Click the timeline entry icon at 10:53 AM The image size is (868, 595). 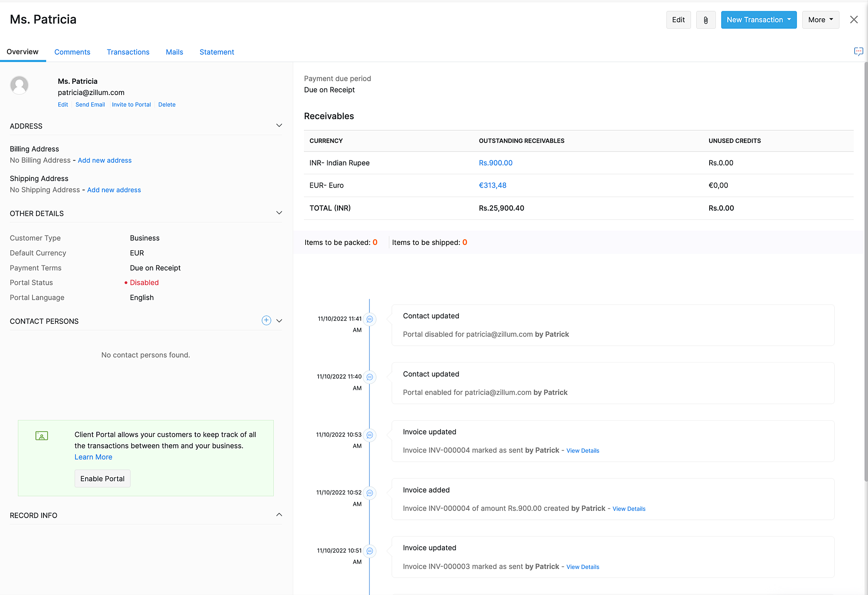point(370,435)
